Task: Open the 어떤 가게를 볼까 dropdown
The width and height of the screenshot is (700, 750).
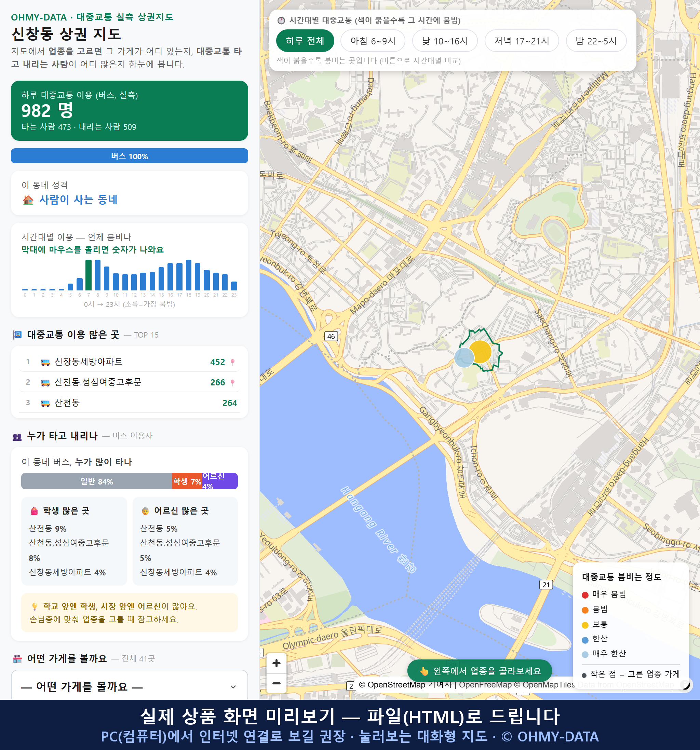Action: tap(130, 686)
